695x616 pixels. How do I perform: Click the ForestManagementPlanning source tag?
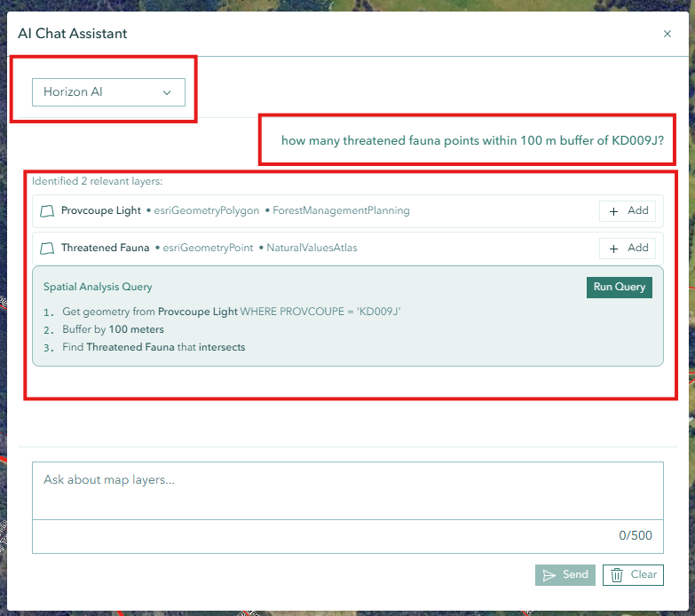(341, 211)
